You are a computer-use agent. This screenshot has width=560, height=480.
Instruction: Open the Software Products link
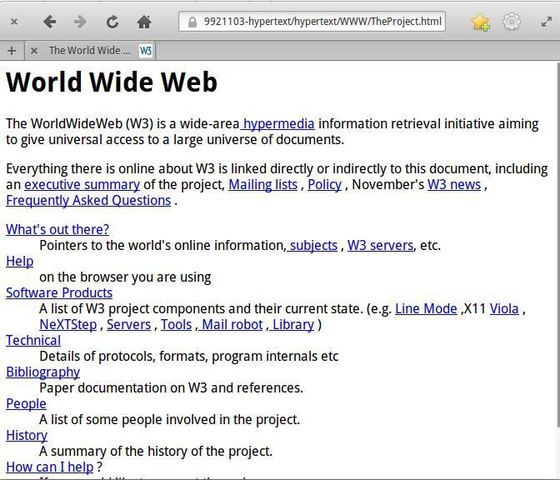pyautogui.click(x=59, y=293)
